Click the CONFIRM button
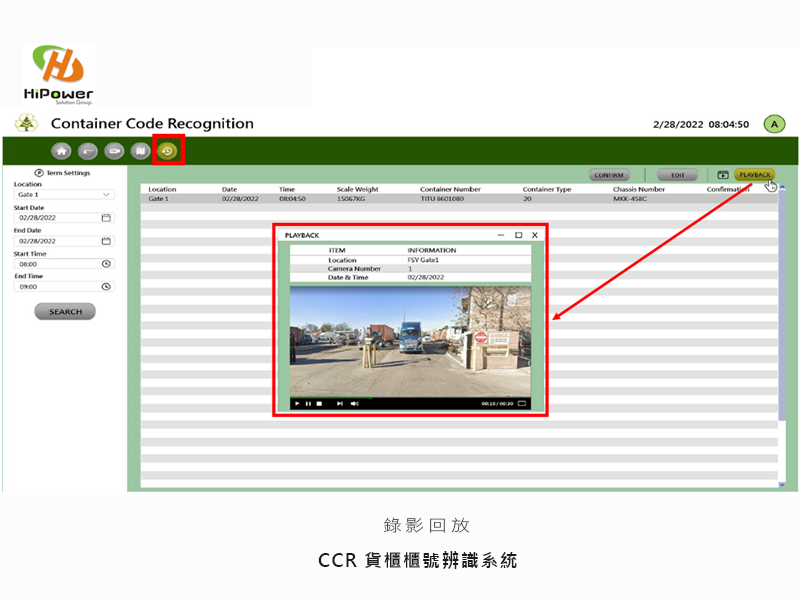 609,175
